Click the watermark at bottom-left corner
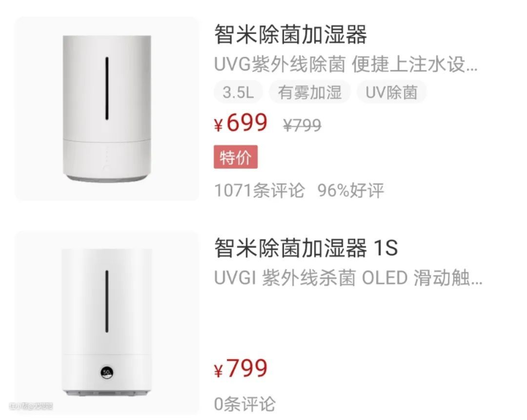The width and height of the screenshot is (527, 420). pyautogui.click(x=31, y=406)
